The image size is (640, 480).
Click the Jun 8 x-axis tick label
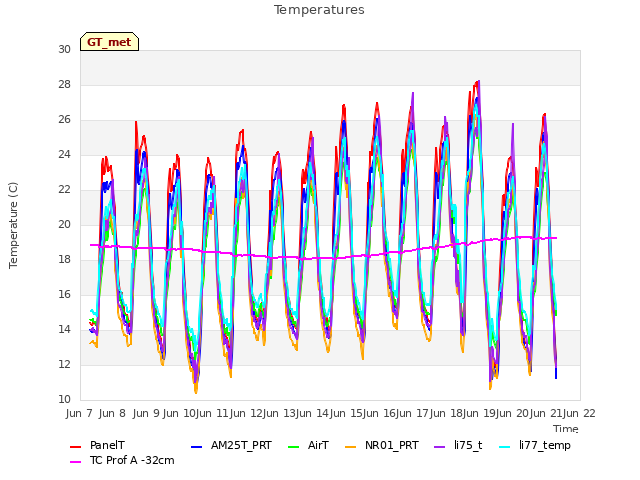(x=112, y=414)
